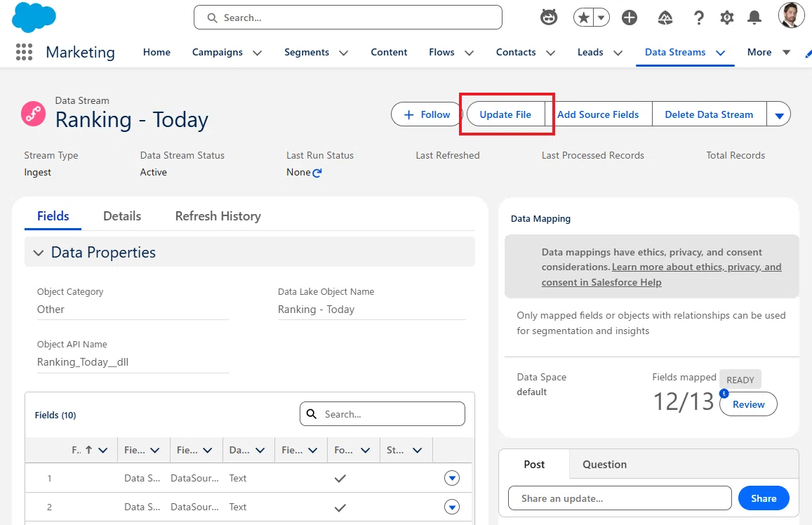The width and height of the screenshot is (812, 525).
Task: Click the Text cell in row 1
Action: click(238, 479)
